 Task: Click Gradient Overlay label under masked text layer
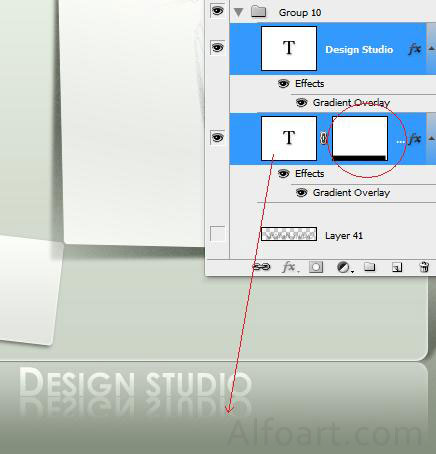[351, 193]
